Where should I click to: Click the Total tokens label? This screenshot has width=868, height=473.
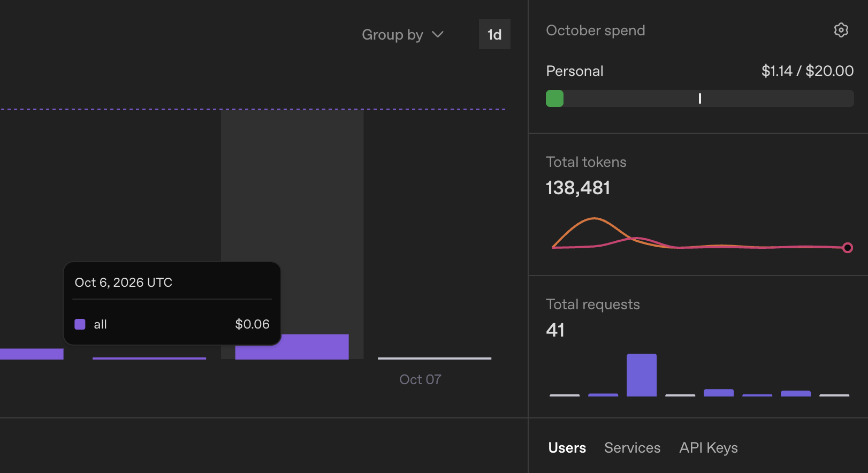[x=586, y=162]
